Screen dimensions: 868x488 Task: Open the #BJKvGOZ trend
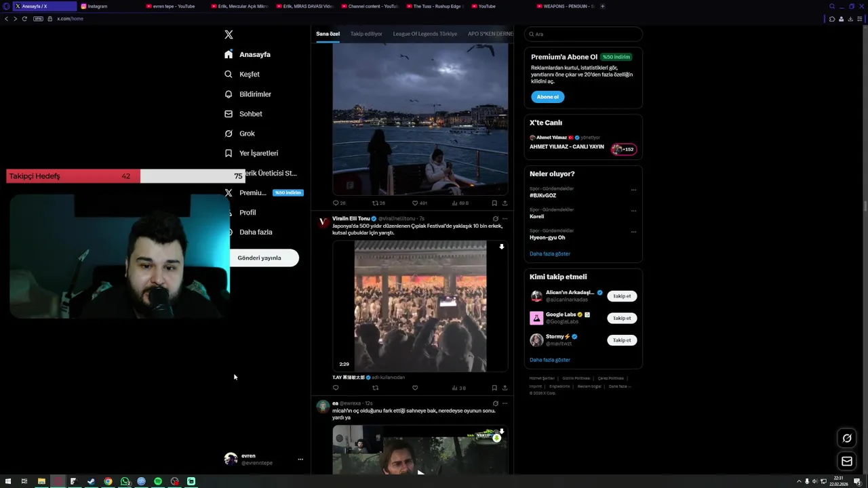(542, 195)
